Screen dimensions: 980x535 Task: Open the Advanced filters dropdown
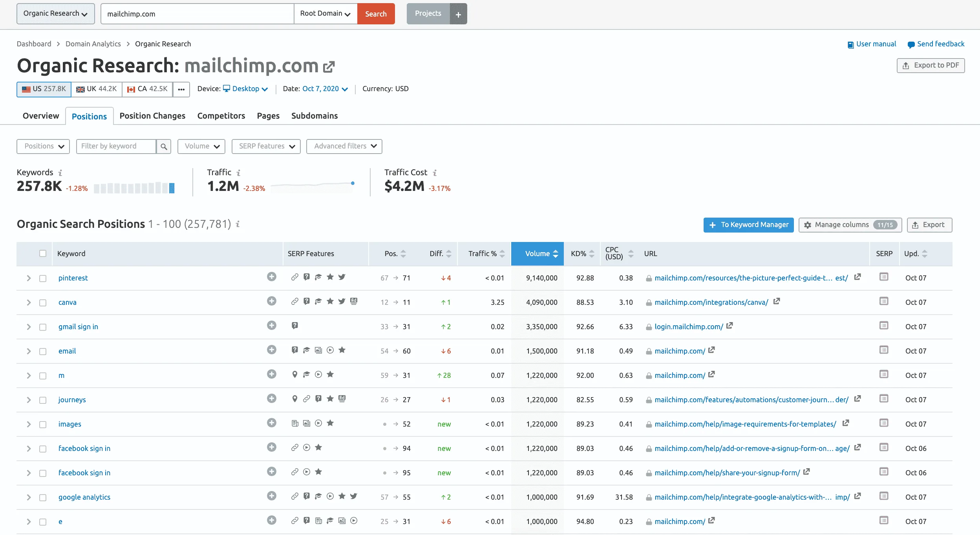point(344,147)
